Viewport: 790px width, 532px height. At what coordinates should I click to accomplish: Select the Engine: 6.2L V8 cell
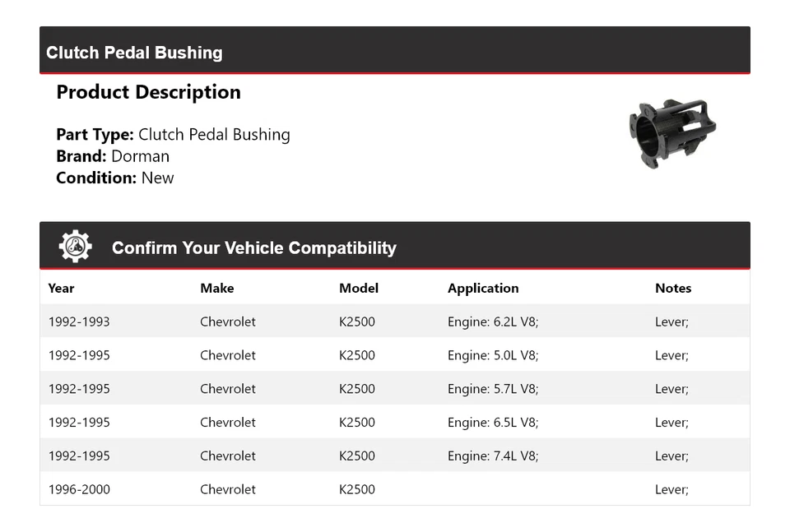point(492,322)
